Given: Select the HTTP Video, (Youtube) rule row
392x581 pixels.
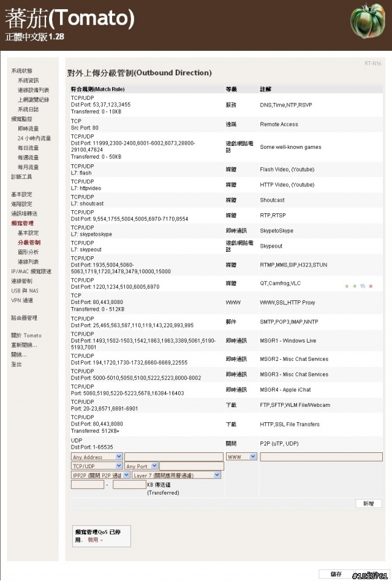Looking at the screenshot, I should click(226, 184).
